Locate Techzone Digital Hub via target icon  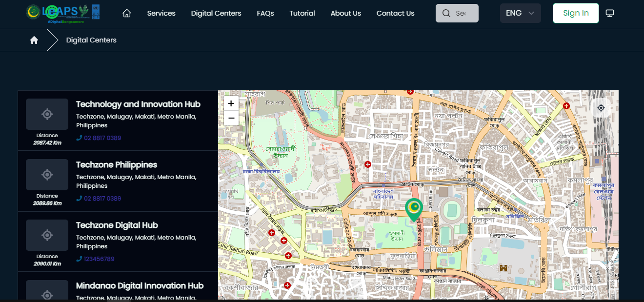(47, 235)
